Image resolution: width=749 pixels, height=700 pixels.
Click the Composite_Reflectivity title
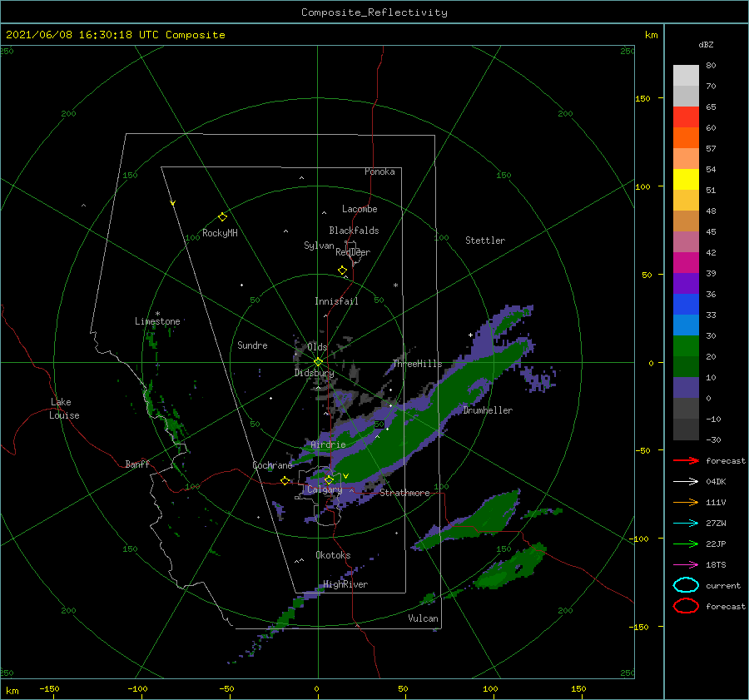tap(374, 12)
